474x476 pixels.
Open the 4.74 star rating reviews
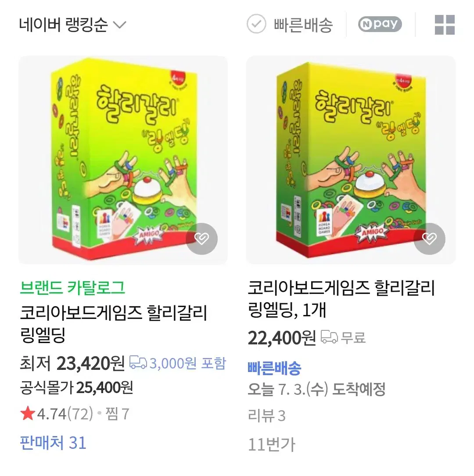[57, 414]
